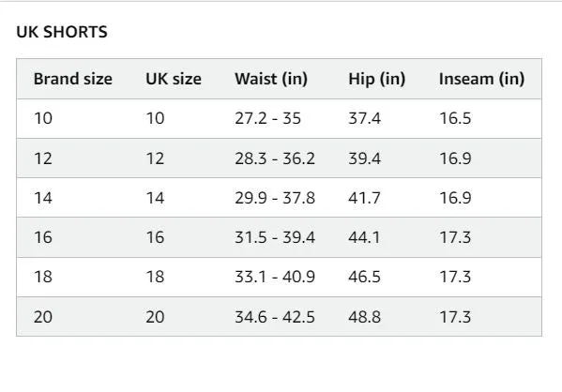Click the Hip (in) column header

coord(376,79)
